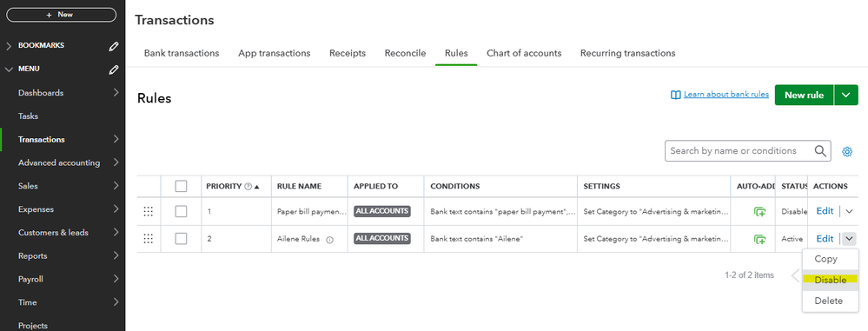
Task: Choose Copy from the actions menu
Action: tap(830, 259)
